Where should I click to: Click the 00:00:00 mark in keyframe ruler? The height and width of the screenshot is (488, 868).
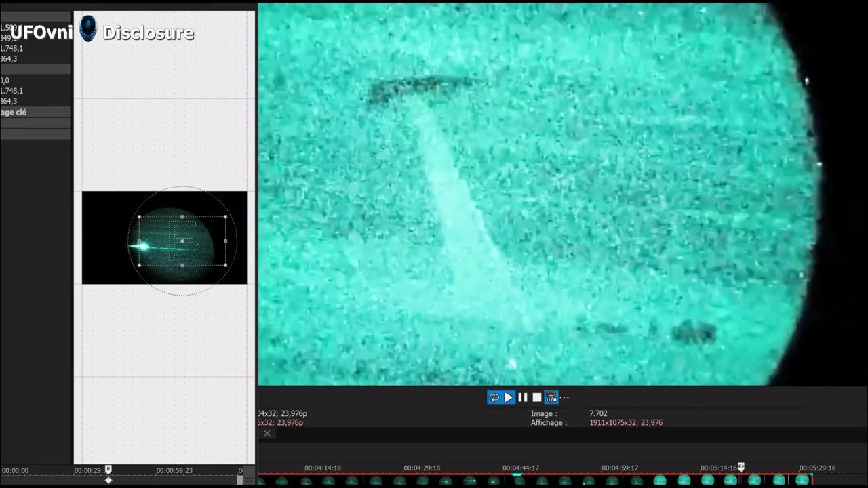tap(14, 470)
